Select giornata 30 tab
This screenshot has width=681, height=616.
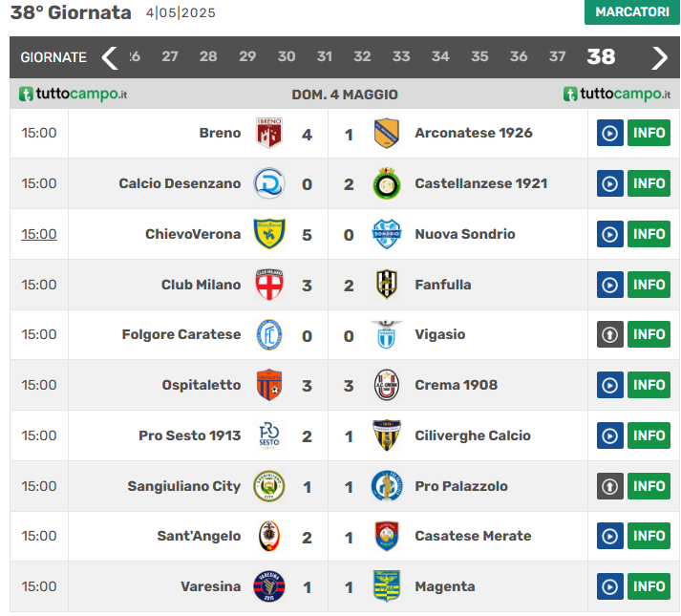click(287, 56)
